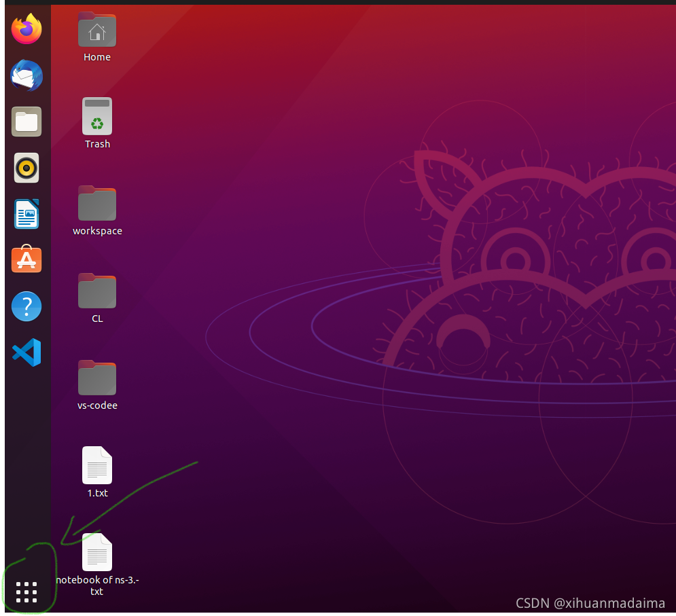Viewport: 676px width, 616px height.
Task: Open the Help icon in dock
Action: click(x=26, y=306)
